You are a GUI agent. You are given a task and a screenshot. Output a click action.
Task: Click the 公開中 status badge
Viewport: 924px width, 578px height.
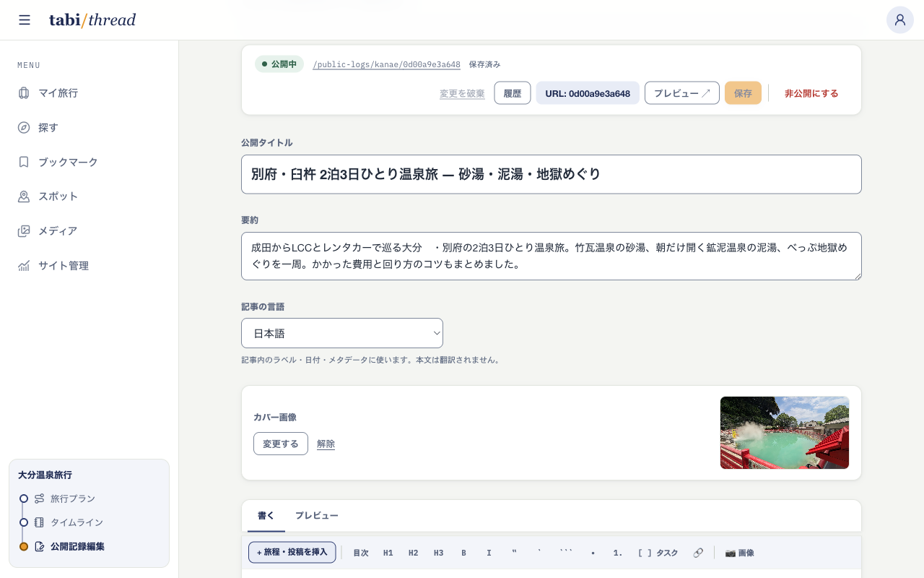(279, 64)
